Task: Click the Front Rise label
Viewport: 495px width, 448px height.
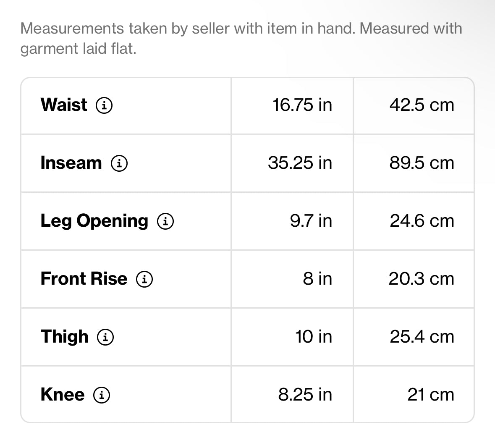Action: pyautogui.click(x=84, y=278)
